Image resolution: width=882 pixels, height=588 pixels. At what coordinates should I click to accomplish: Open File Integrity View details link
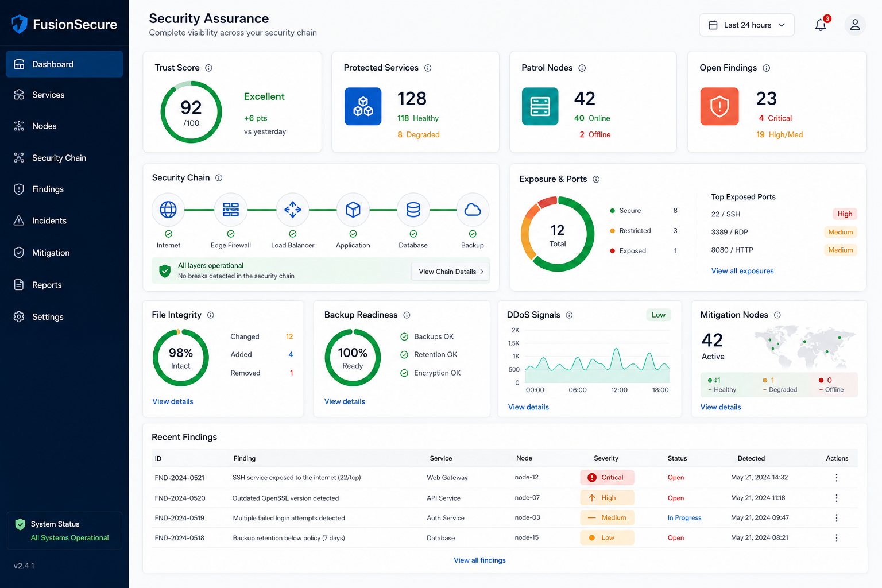click(173, 401)
